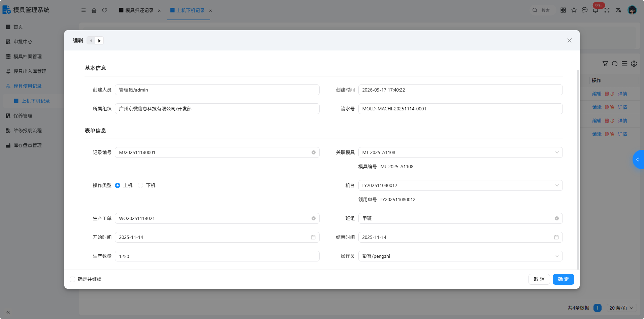The width and height of the screenshot is (644, 319).
Task: Expand the 机台 dropdown
Action: (x=460, y=185)
